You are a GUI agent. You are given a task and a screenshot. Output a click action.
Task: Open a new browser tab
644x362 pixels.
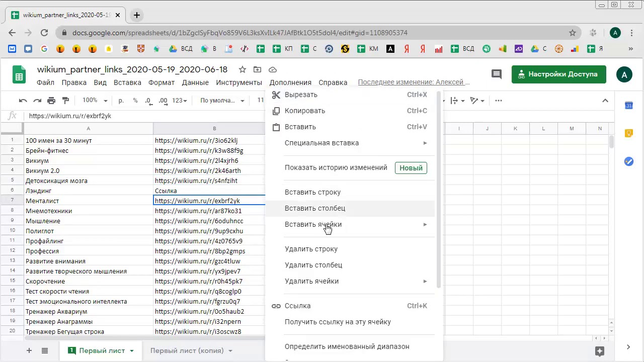136,15
